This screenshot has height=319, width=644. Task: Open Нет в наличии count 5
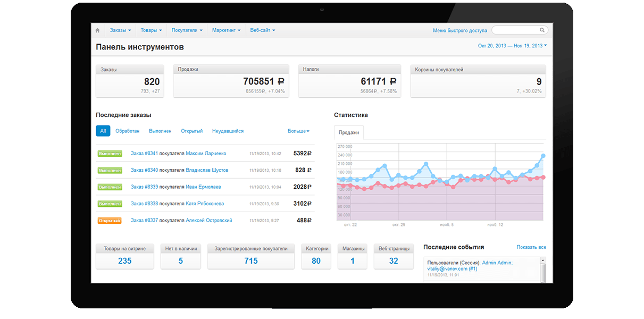coord(181,261)
